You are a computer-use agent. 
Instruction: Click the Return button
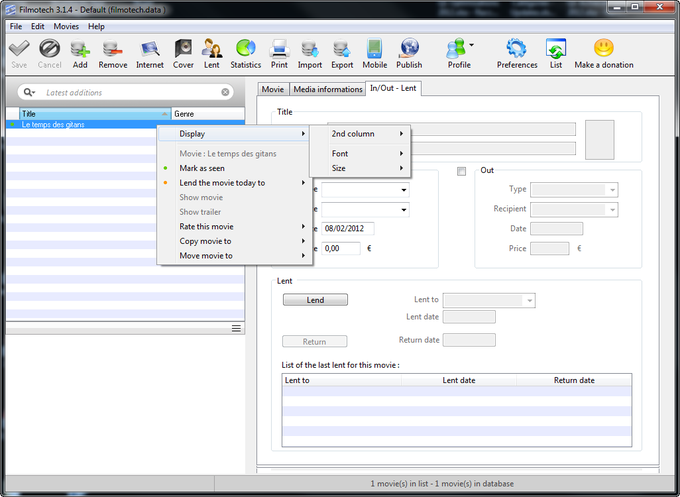[314, 341]
